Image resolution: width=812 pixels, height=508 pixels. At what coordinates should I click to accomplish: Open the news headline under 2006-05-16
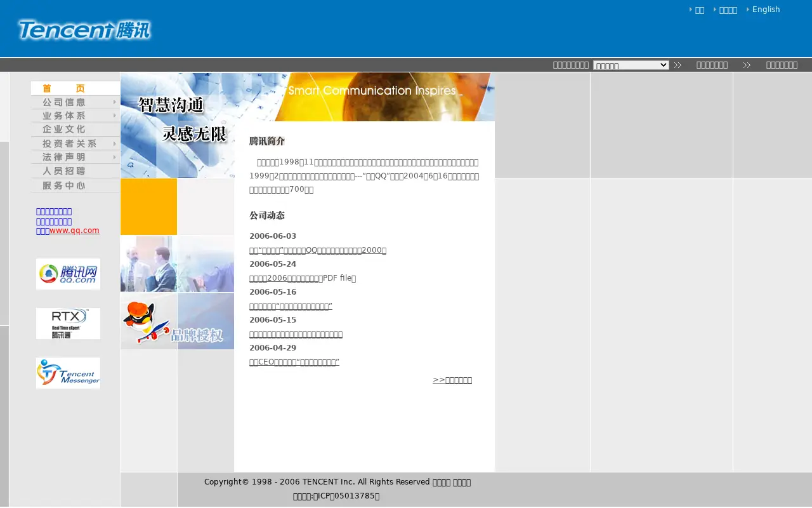(x=291, y=306)
